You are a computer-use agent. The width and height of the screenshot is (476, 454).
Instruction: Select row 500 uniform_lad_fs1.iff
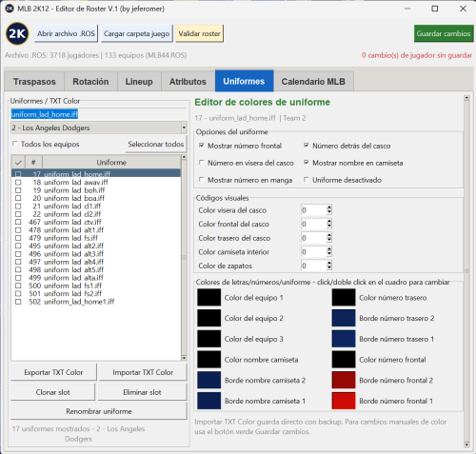click(x=96, y=286)
